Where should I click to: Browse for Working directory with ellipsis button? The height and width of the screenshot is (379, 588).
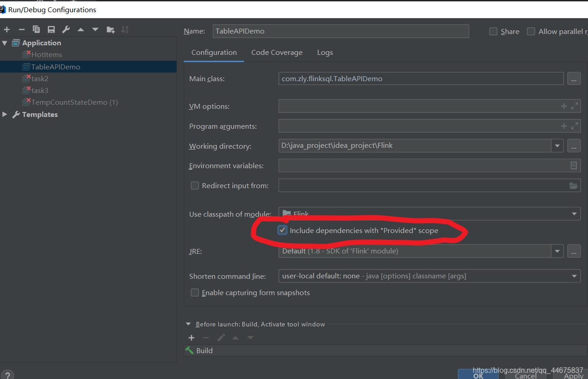tap(573, 146)
